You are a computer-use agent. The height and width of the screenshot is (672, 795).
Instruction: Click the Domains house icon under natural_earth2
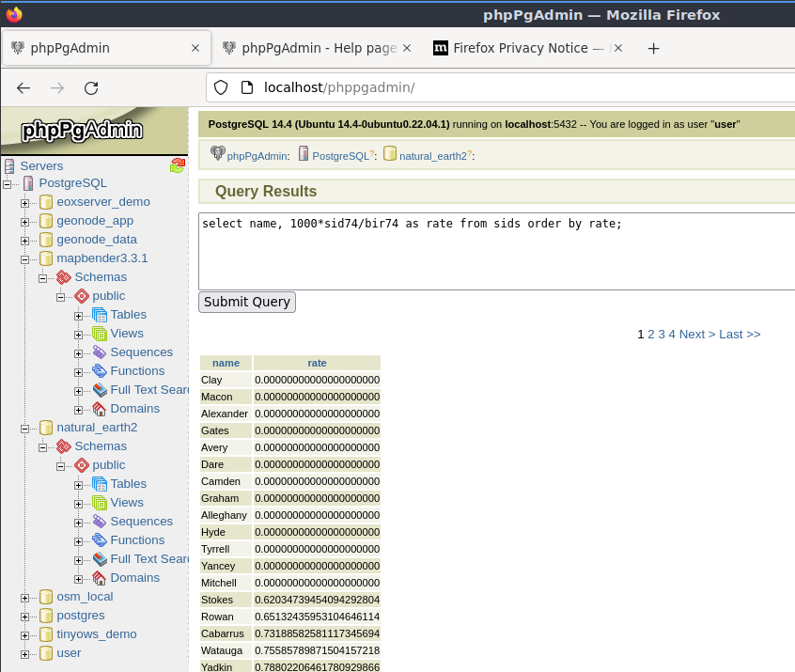(x=100, y=578)
